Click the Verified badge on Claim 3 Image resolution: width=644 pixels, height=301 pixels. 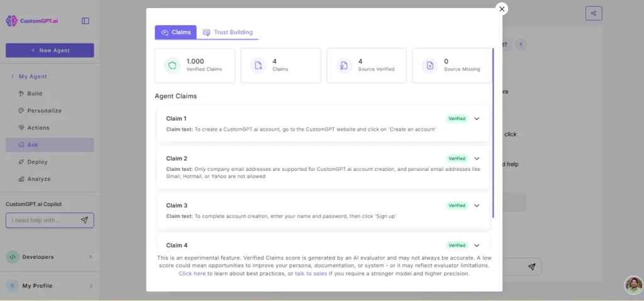tap(457, 205)
